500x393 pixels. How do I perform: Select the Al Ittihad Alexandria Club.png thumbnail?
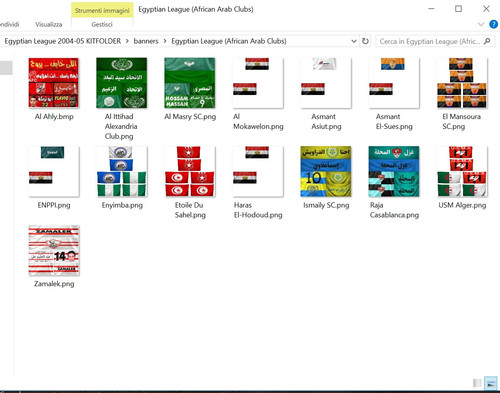[x=122, y=83]
